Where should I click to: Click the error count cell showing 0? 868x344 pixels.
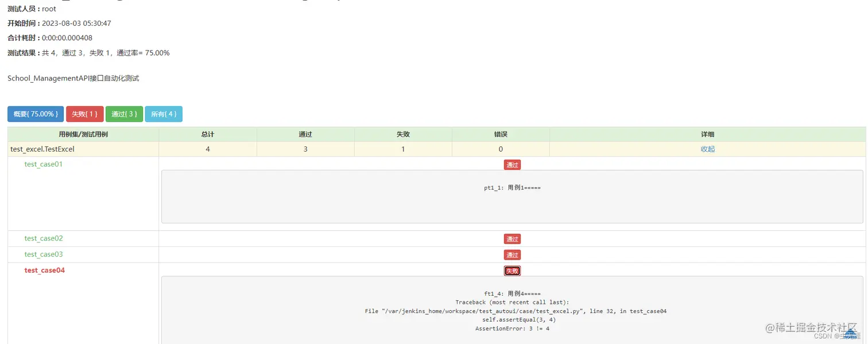point(501,149)
